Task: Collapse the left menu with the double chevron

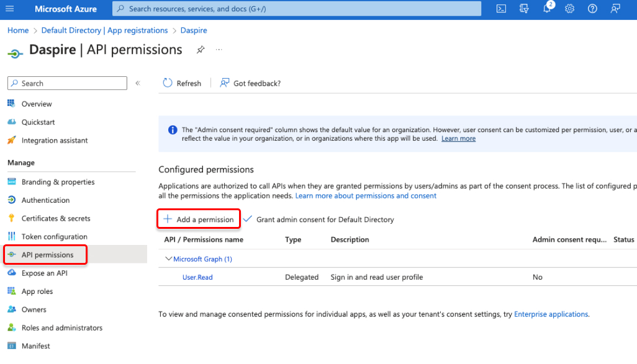Action: click(138, 82)
